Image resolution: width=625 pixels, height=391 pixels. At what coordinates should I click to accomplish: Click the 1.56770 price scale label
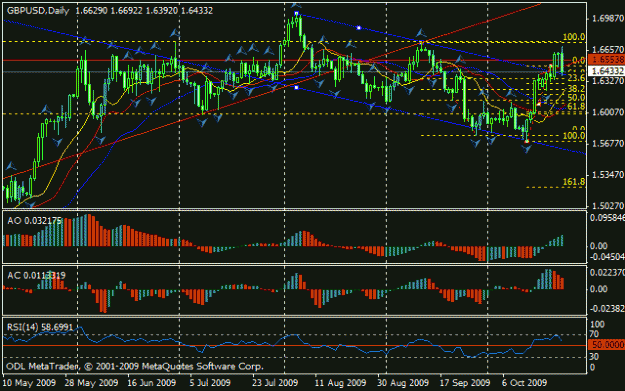point(607,143)
